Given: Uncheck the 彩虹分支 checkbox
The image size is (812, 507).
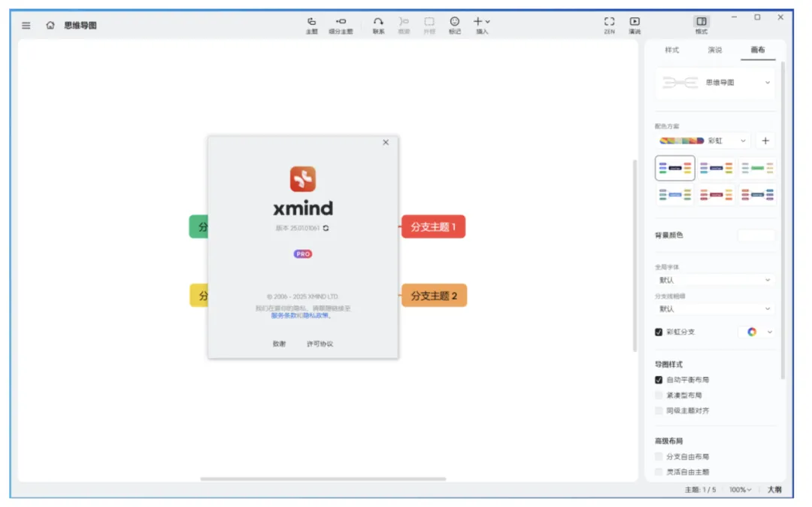Looking at the screenshot, I should [659, 332].
